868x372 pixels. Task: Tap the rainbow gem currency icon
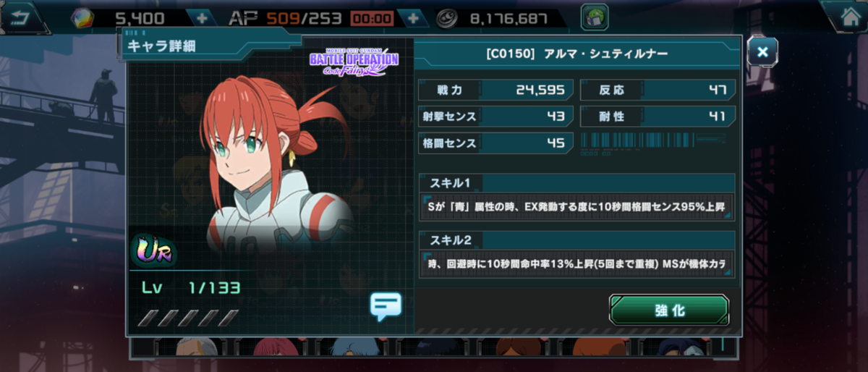click(82, 18)
